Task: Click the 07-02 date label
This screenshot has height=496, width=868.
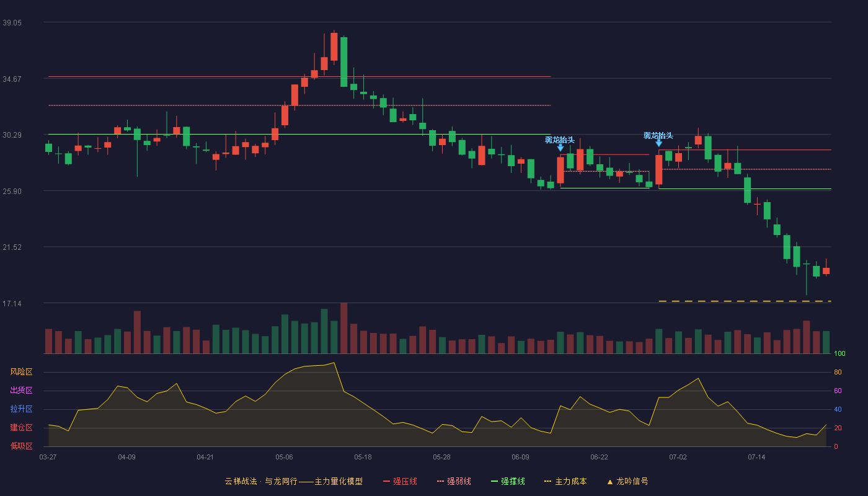Action: [x=678, y=457]
